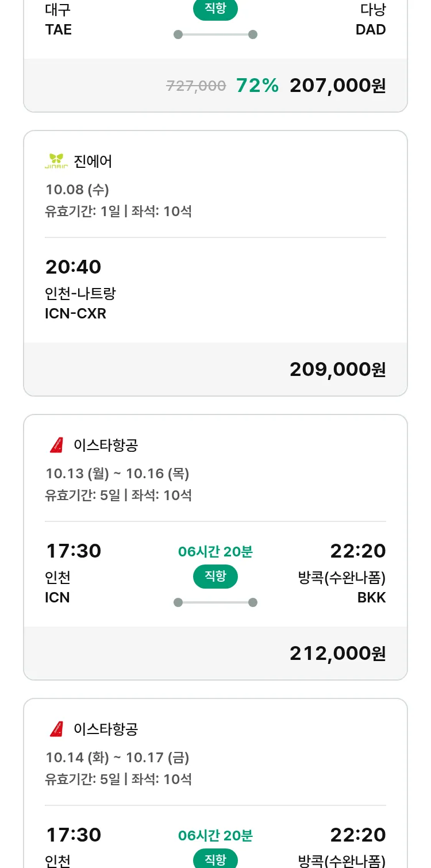Screen dimensions: 431x868
Task: Select the 212,000원 Eastar fare
Action: click(337, 654)
